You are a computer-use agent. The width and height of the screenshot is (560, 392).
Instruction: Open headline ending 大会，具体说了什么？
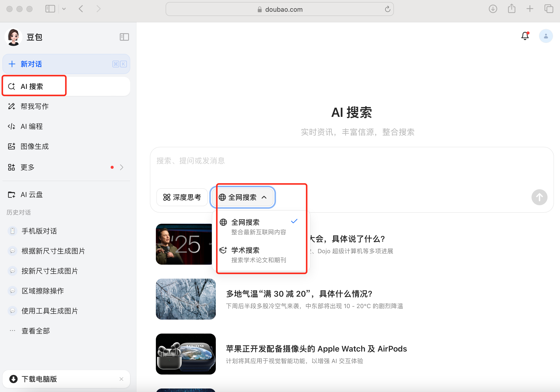(347, 239)
